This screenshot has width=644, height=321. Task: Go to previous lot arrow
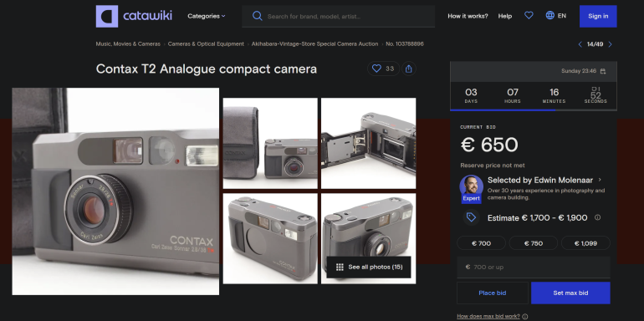pos(580,44)
